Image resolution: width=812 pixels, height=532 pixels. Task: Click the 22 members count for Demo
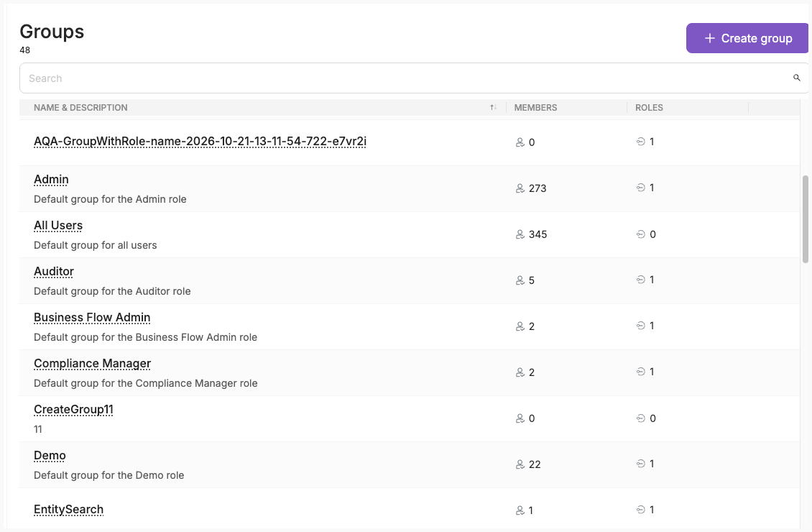[x=535, y=464]
